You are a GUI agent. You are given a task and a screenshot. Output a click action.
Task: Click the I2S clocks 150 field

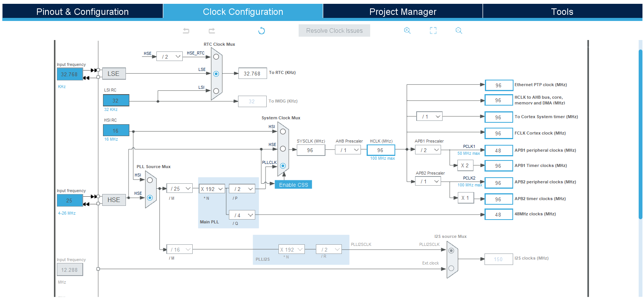click(x=499, y=259)
